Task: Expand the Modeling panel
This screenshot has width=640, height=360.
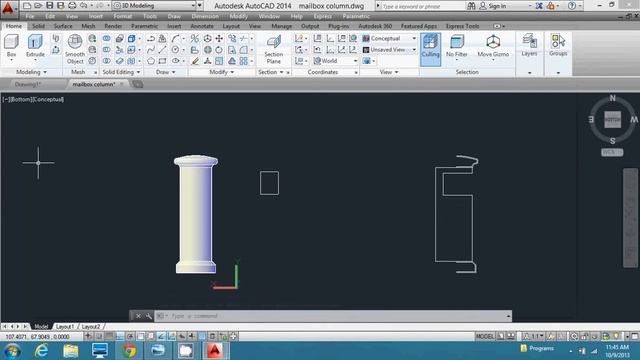Action: [31, 72]
